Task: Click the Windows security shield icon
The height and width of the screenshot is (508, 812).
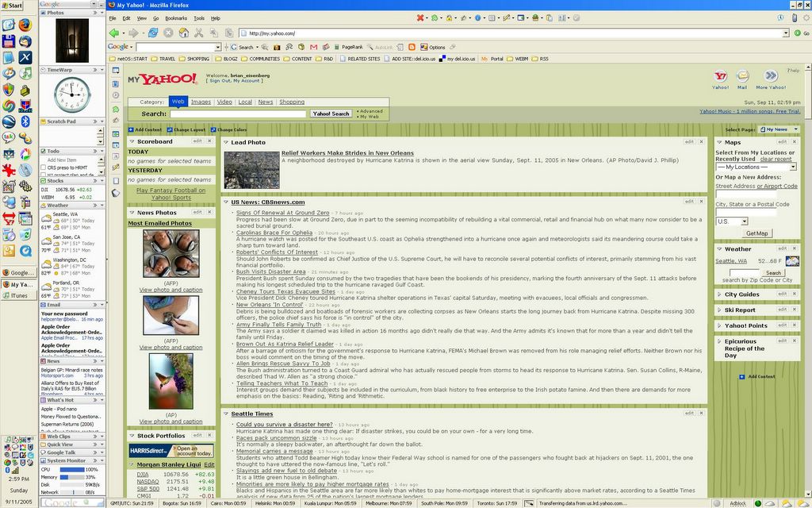Action: click(8, 89)
